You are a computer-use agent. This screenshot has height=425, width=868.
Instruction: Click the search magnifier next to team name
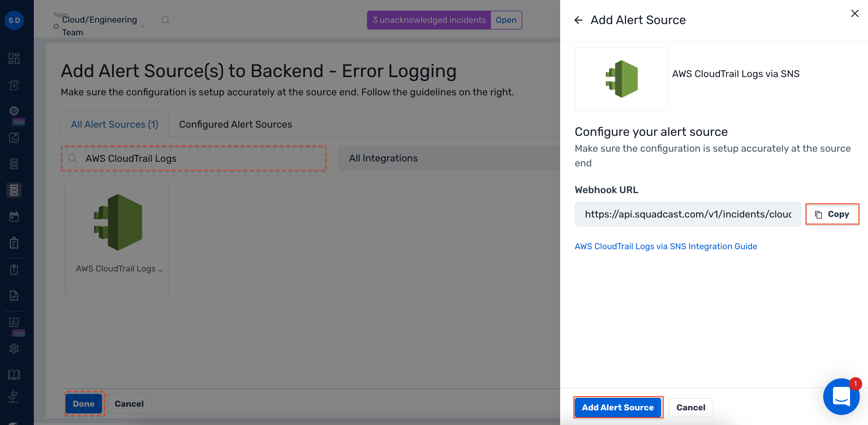click(165, 20)
